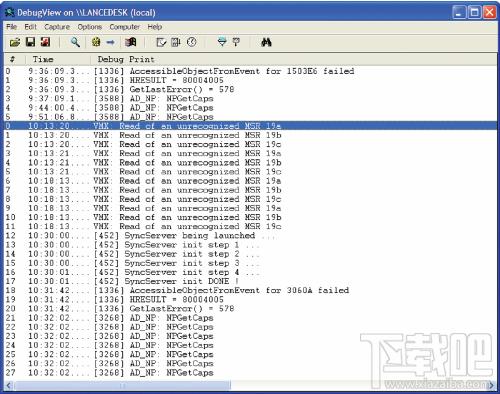Open Filter/Highlight with the funnel icon

222,42
